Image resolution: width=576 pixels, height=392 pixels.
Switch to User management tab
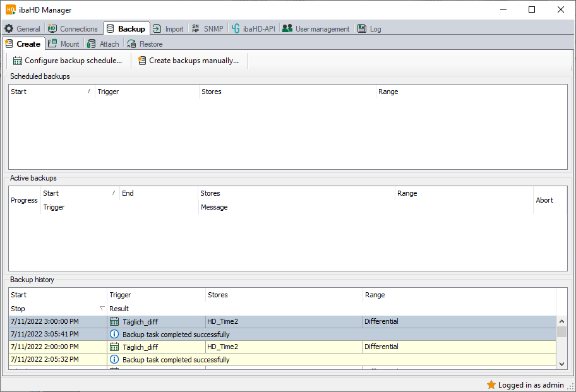[x=316, y=28]
